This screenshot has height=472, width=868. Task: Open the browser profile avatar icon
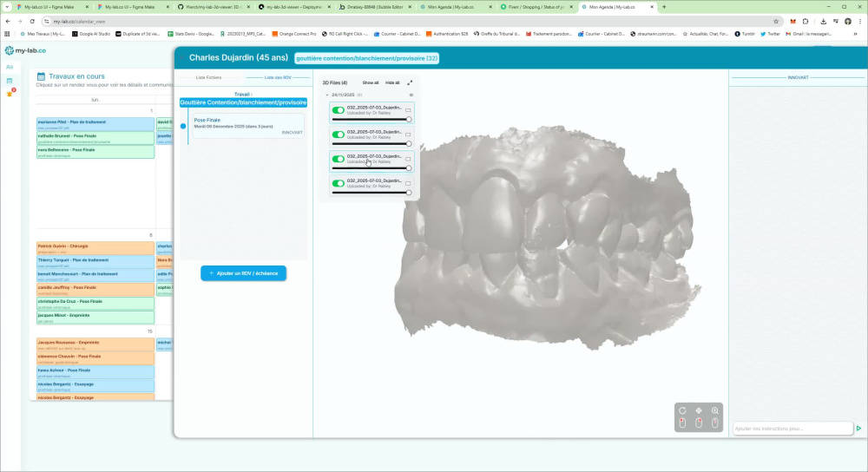click(x=848, y=21)
